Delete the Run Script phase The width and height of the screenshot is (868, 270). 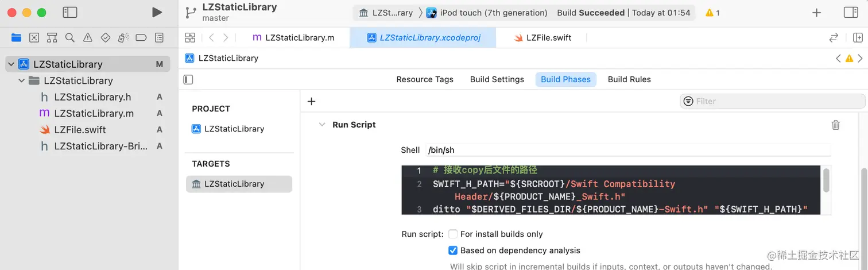pos(836,125)
